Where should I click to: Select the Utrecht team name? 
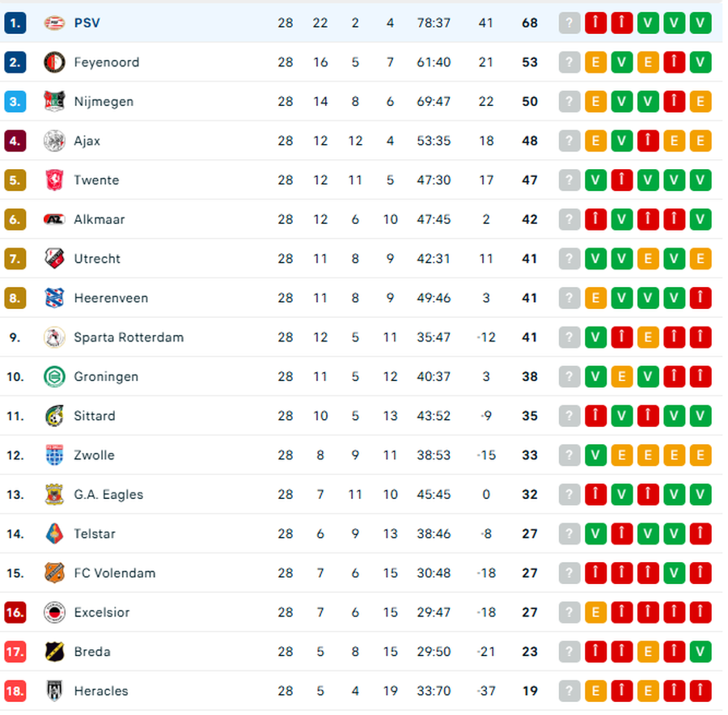pyautogui.click(x=97, y=259)
